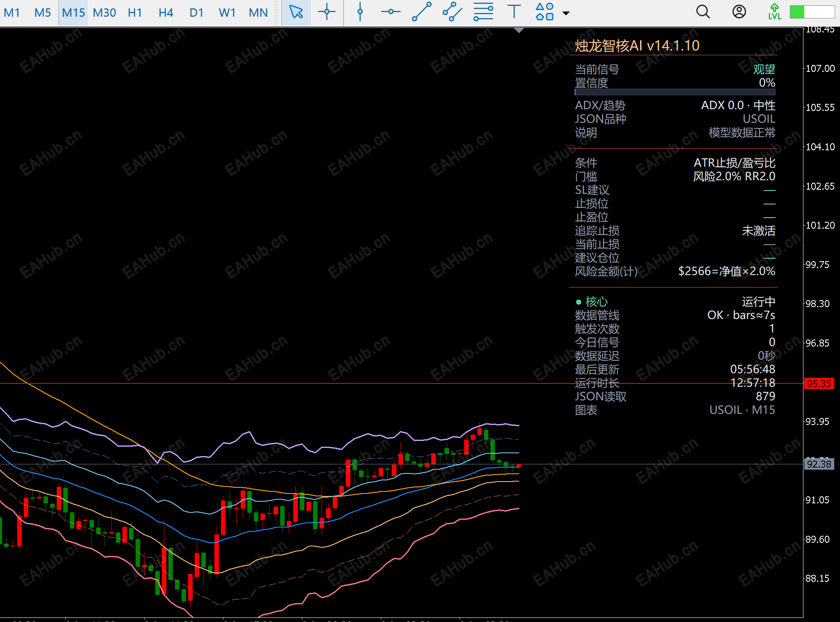Screen dimensions: 840x622
Task: Click the green connection status bar
Action: point(812,12)
